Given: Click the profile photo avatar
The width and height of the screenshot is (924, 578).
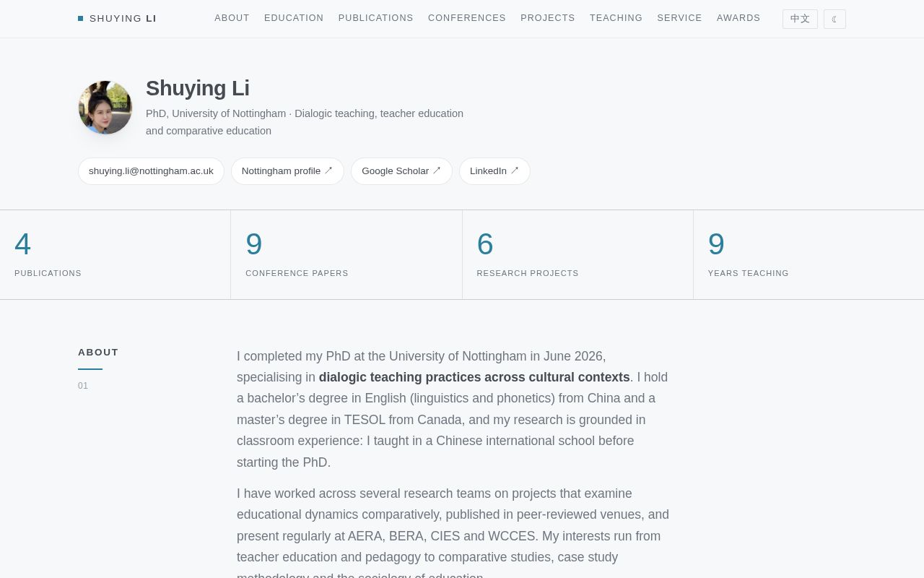Looking at the screenshot, I should tap(105, 108).
